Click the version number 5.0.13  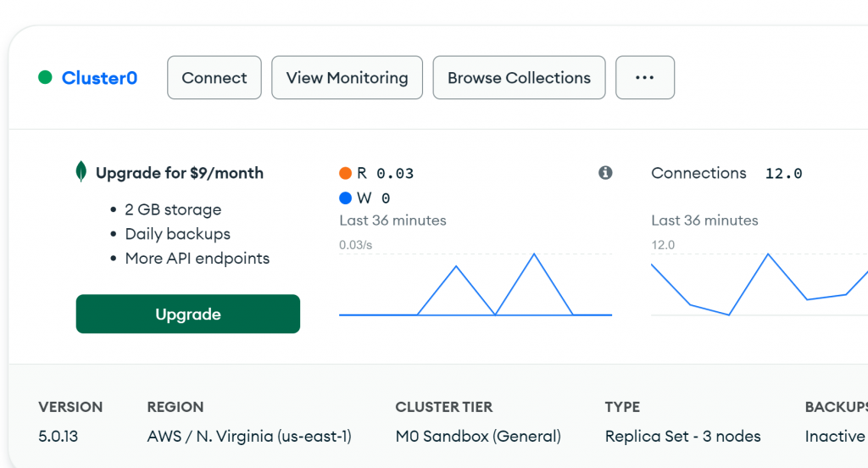[58, 437]
